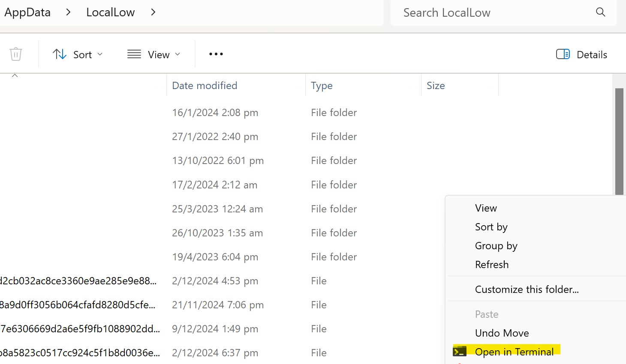Click the Terminal icon in context menu
The height and width of the screenshot is (364, 626).
point(460,352)
